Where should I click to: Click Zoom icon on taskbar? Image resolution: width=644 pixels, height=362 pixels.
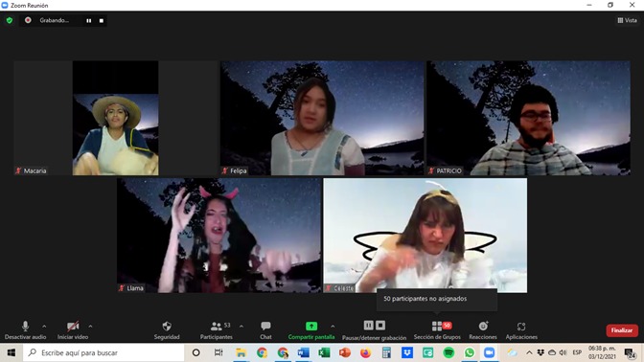point(489,352)
